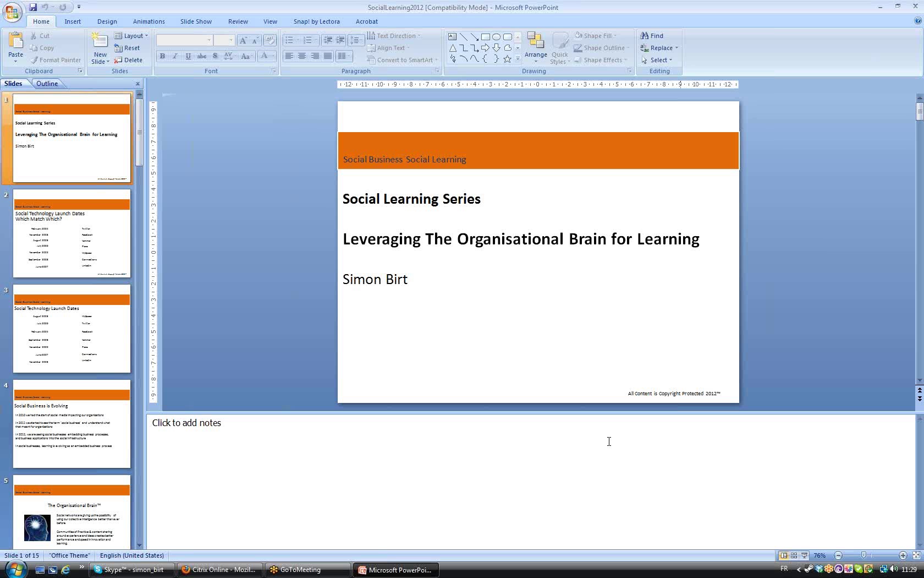This screenshot has height=578, width=924.
Task: Start Slide Show view from status bar
Action: coord(805,555)
